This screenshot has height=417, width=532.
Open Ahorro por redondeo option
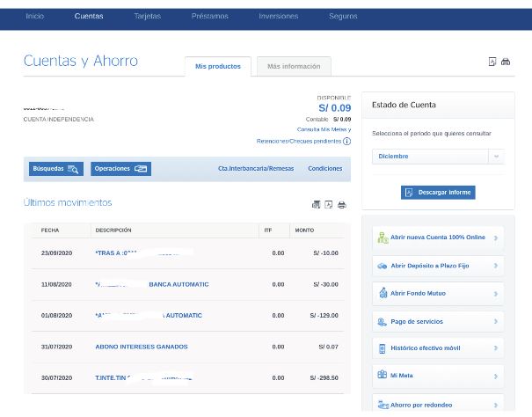[x=438, y=404]
